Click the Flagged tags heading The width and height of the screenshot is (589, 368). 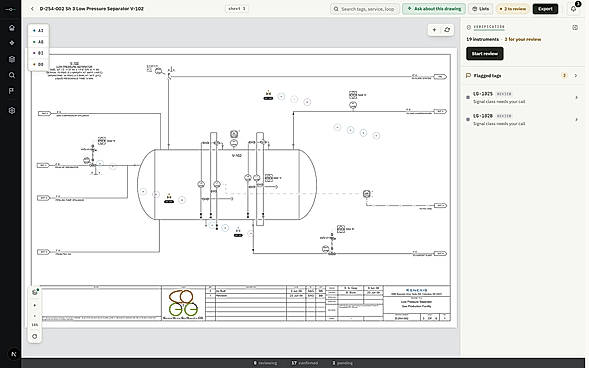pos(487,75)
